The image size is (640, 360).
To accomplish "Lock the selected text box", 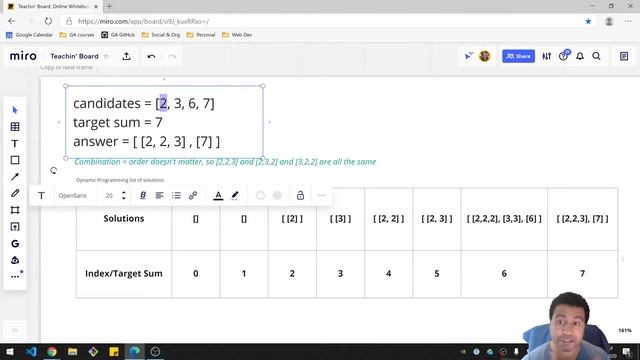I will (x=300, y=196).
